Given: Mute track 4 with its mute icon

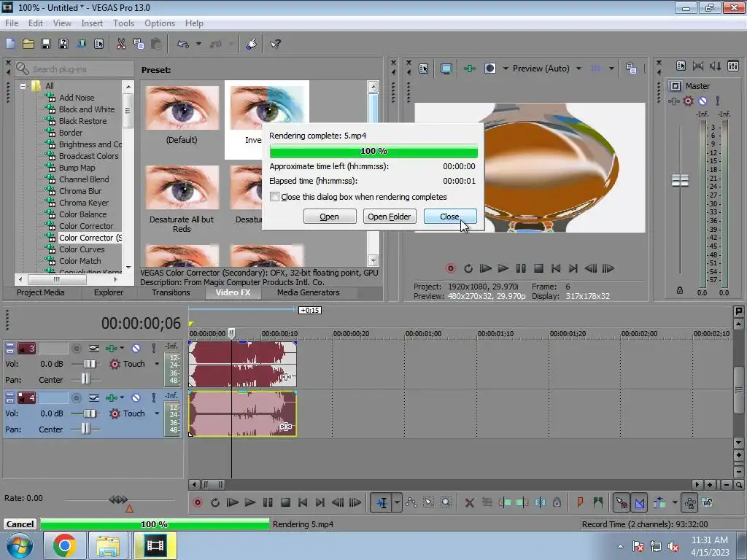Looking at the screenshot, I should [136, 397].
